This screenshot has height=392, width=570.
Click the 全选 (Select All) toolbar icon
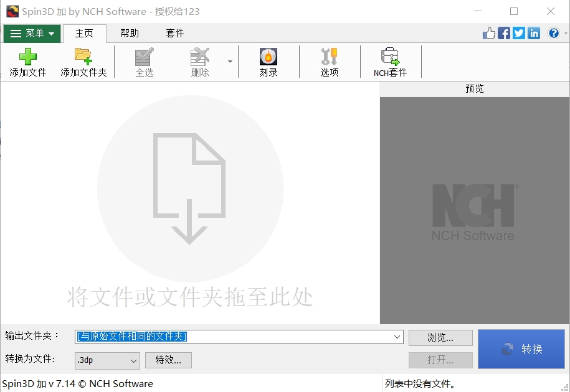click(x=145, y=57)
